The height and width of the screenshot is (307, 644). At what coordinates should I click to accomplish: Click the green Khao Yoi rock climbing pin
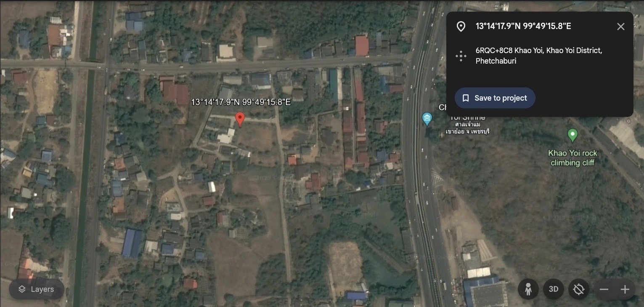[x=572, y=136]
